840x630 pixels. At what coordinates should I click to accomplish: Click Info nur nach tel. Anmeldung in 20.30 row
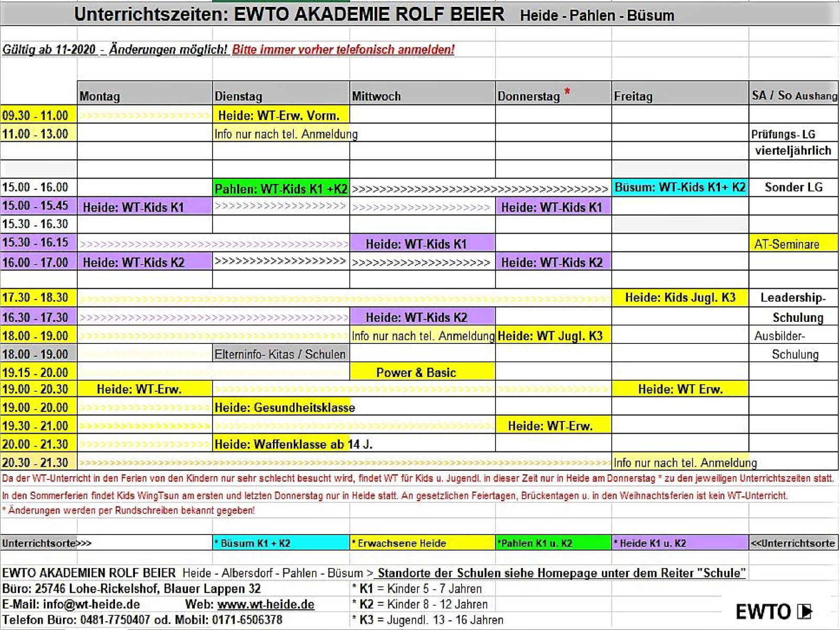[685, 462]
